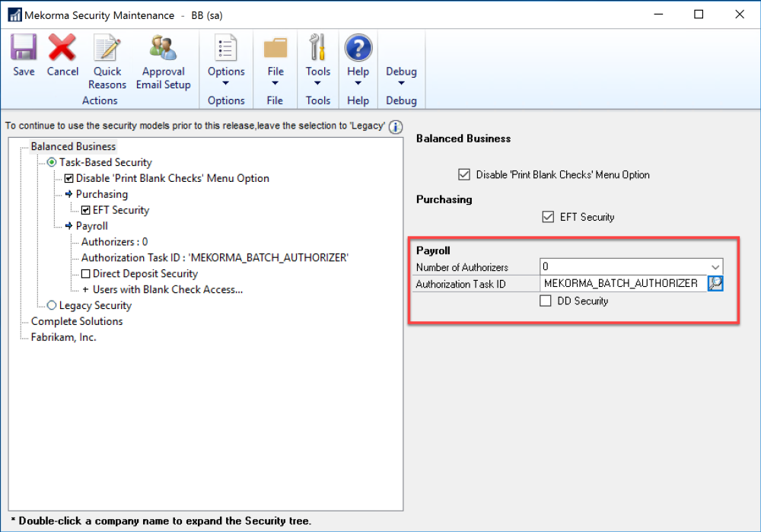Click the blue Help question mark icon

358,48
